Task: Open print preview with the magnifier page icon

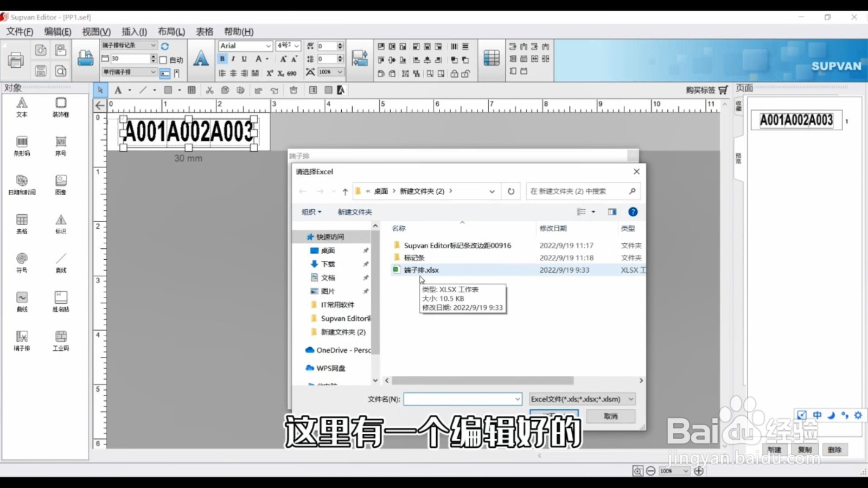Action: click(x=61, y=71)
